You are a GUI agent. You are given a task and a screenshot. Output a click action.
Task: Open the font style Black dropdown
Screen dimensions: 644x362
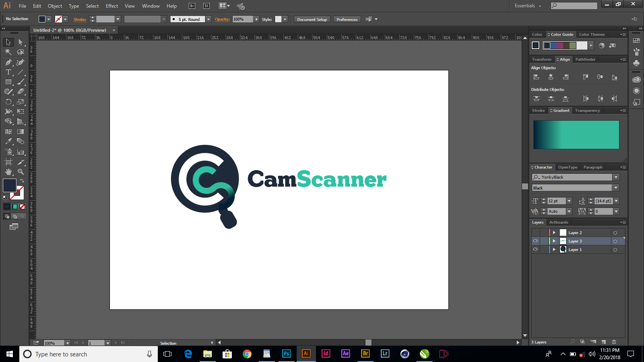click(616, 188)
